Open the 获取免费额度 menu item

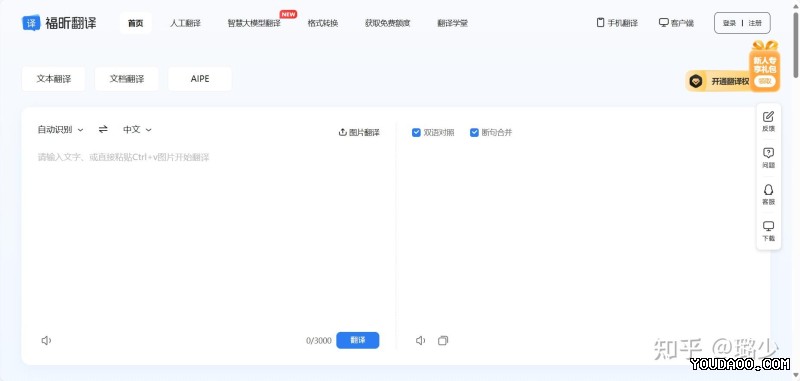point(388,23)
